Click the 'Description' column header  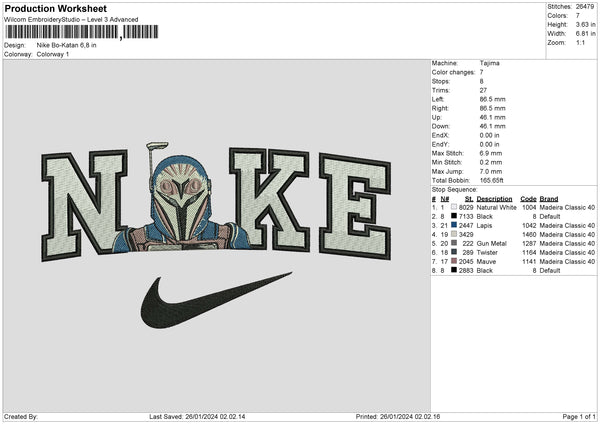pos(494,199)
